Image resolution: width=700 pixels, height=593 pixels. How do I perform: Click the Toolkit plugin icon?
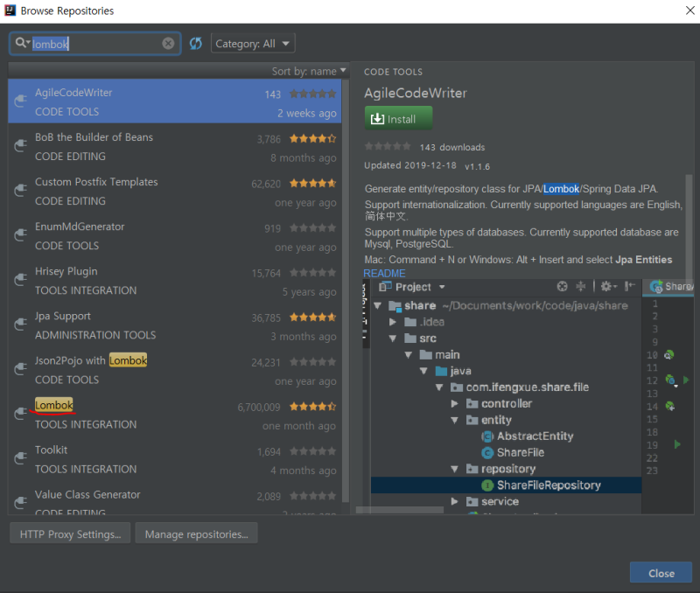click(x=20, y=457)
